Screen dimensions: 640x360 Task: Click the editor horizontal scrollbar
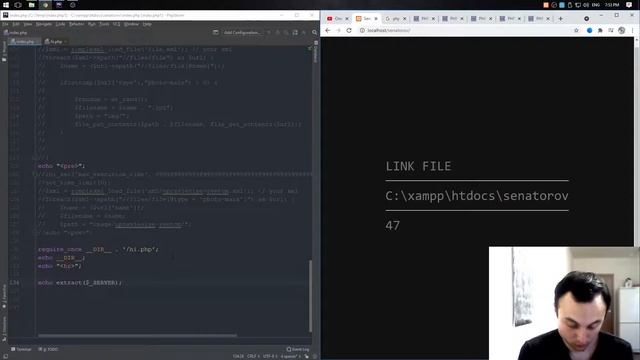point(137,336)
